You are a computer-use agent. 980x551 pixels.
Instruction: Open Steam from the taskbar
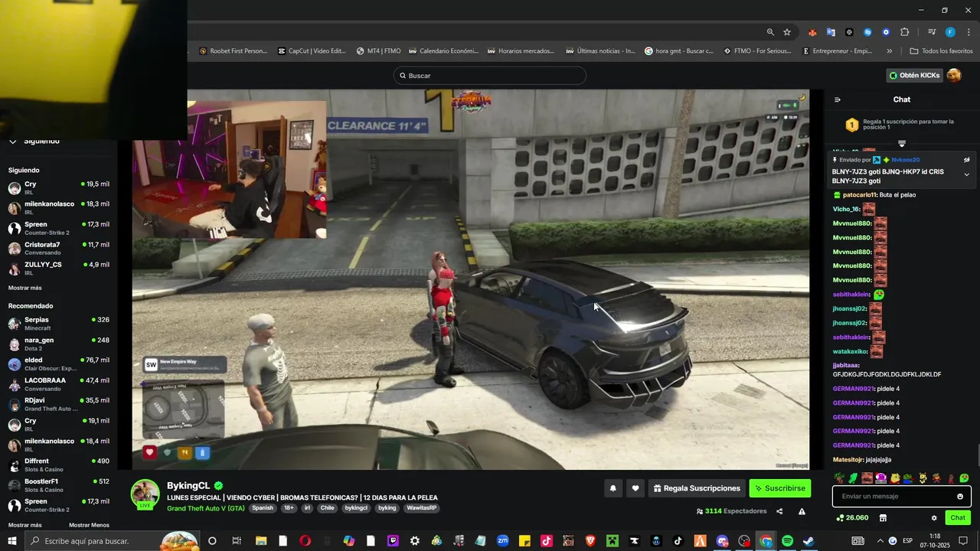pyautogui.click(x=808, y=541)
